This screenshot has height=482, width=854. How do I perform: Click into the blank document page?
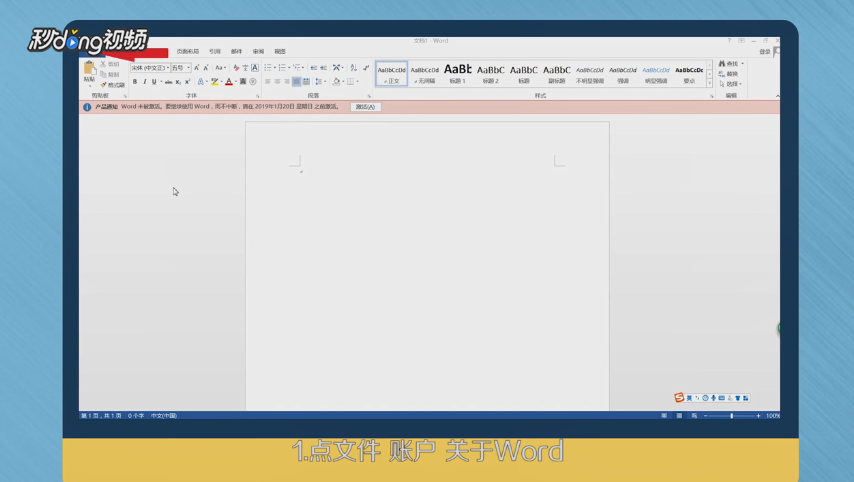point(427,266)
